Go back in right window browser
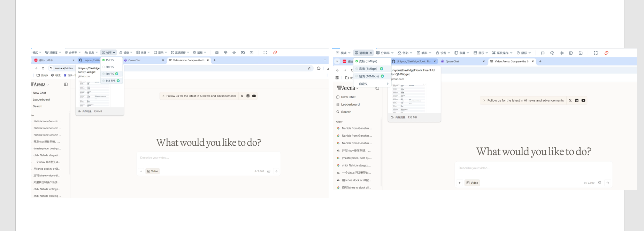The height and width of the screenshot is (231, 644). point(337,70)
